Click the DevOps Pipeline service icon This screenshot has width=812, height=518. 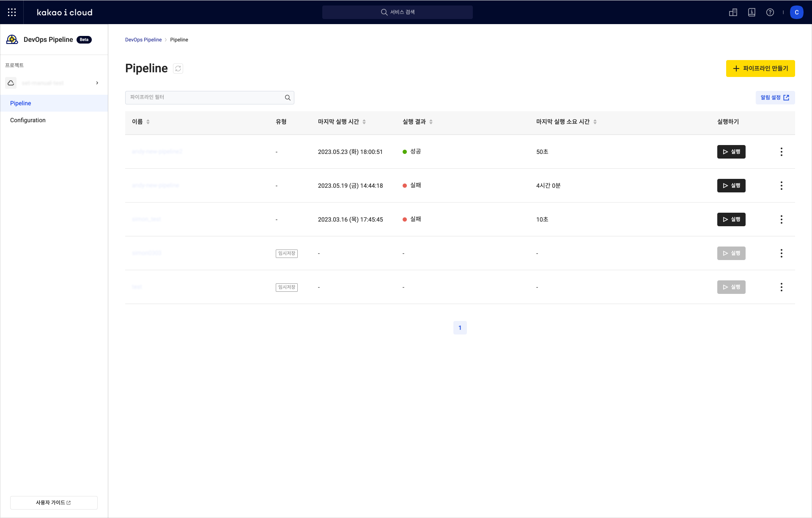(x=12, y=39)
